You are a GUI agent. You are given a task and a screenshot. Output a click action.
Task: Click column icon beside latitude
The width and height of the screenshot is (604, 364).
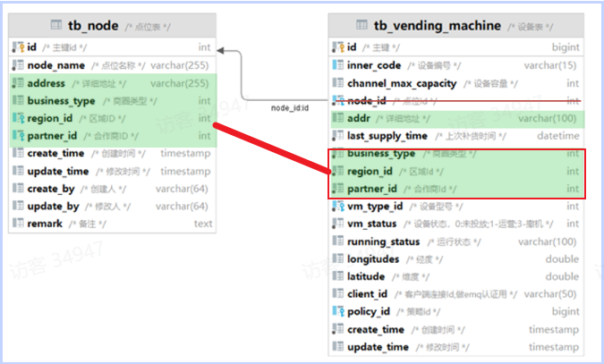338,276
